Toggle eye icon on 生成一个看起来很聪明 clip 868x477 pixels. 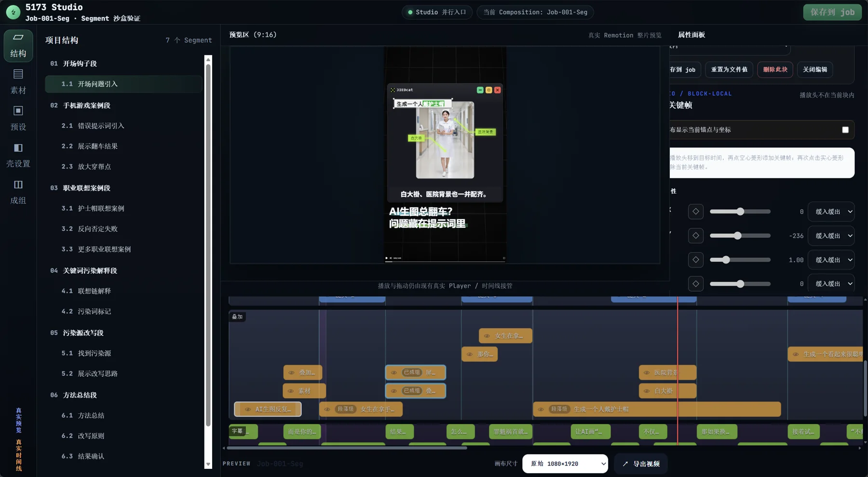click(796, 354)
